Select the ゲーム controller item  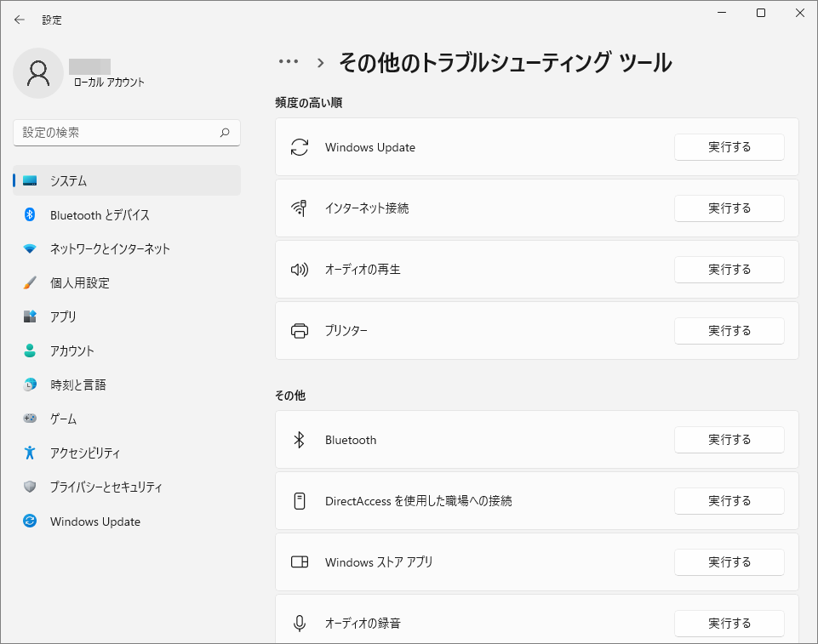coord(63,419)
